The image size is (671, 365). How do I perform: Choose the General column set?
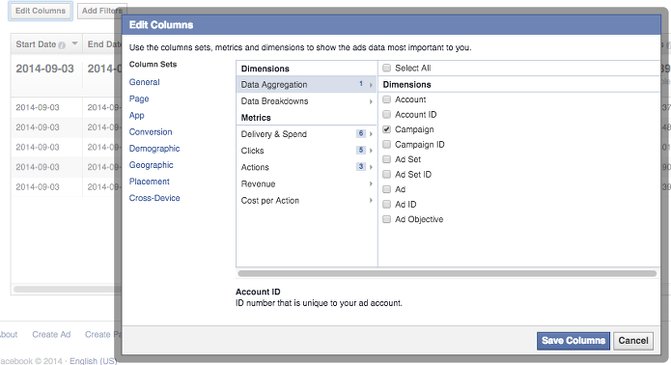[144, 82]
